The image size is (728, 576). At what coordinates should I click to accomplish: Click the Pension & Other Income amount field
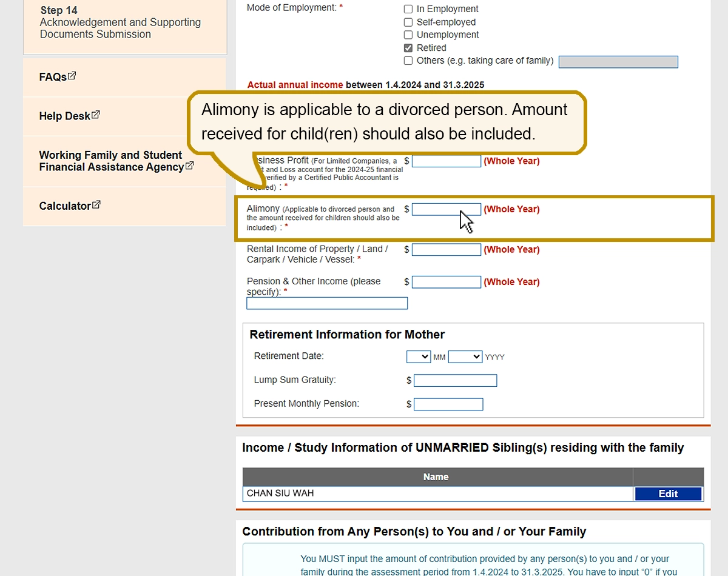[447, 282]
